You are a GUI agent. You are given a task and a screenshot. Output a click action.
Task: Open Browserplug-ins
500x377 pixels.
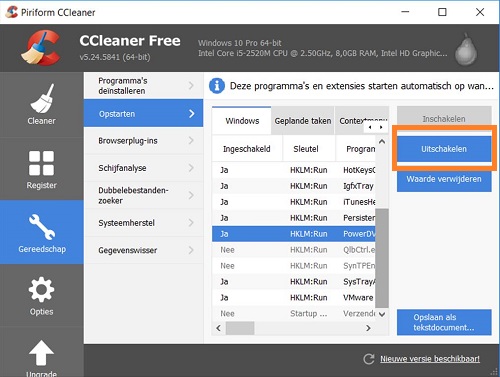click(x=143, y=141)
